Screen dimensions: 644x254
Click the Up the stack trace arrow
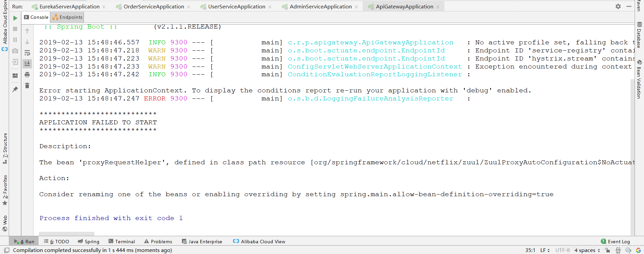point(27,31)
